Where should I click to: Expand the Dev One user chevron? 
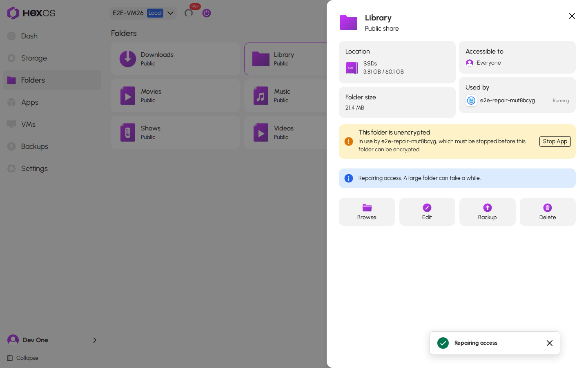[x=95, y=340]
